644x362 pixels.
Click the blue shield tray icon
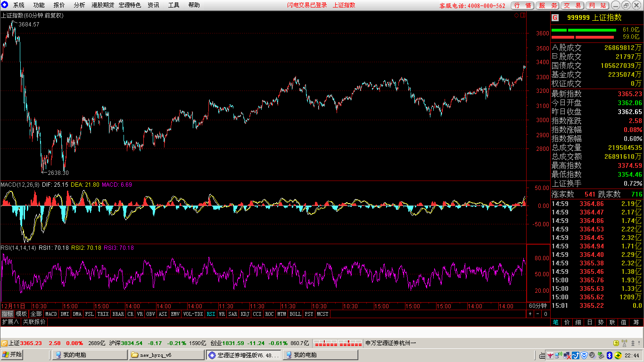click(584, 355)
